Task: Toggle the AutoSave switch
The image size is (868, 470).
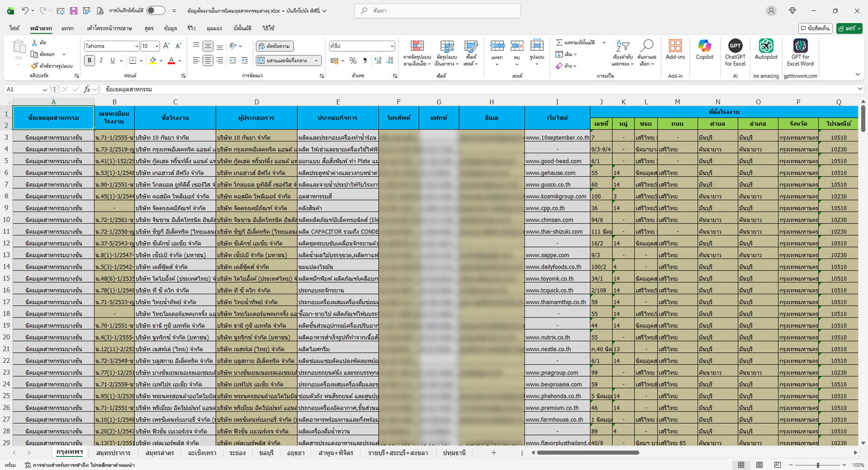Action: point(156,11)
